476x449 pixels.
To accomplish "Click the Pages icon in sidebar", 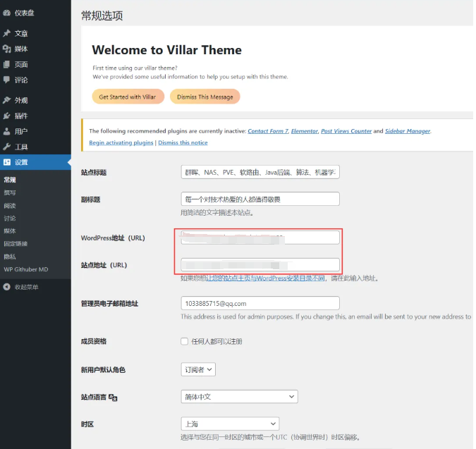I will click(6, 64).
